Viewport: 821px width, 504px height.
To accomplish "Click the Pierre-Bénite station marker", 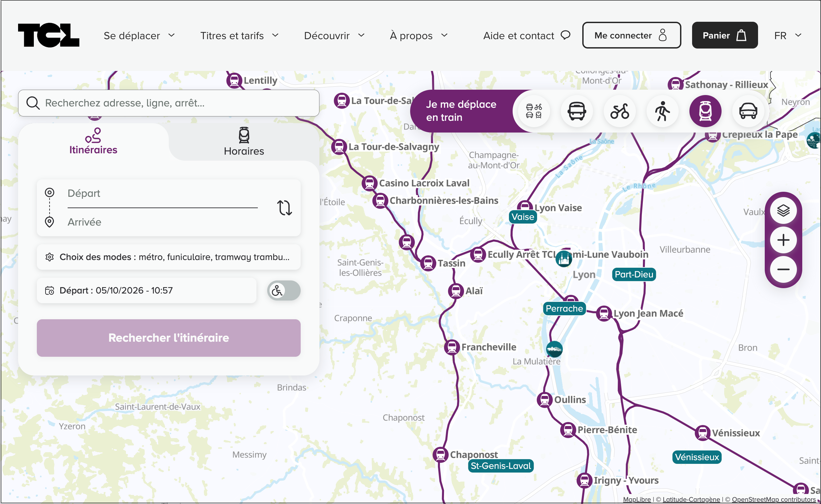I will [x=568, y=430].
